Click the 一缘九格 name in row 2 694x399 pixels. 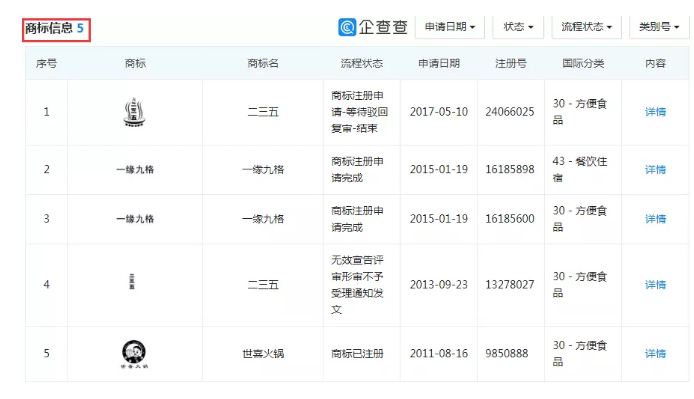263,170
